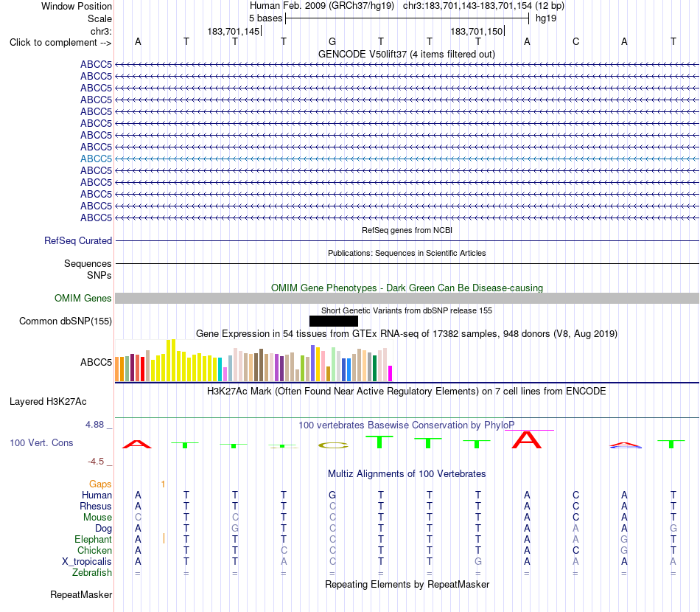This screenshot has width=700, height=612.
Task: Click the hg19 label beside scale bar
Action: [x=546, y=18]
